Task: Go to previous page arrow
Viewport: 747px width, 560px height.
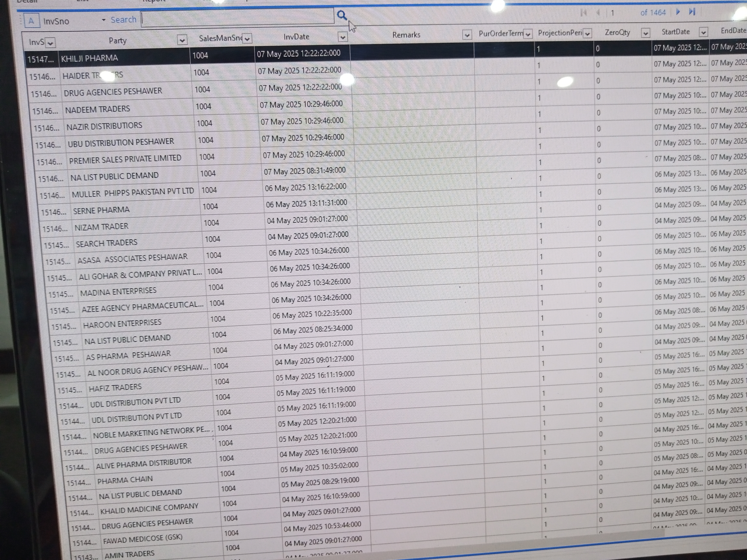Action: [x=598, y=13]
